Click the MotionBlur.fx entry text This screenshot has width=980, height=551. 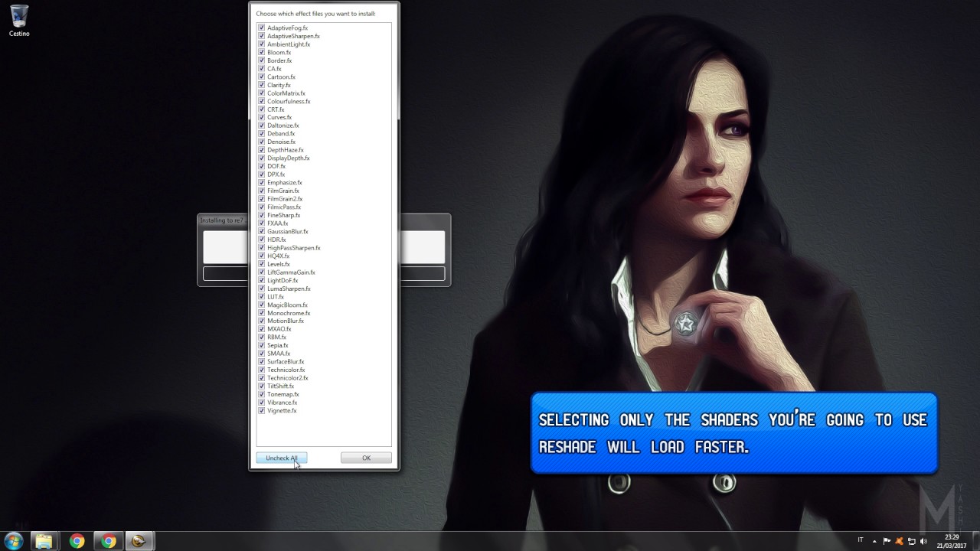coord(286,321)
